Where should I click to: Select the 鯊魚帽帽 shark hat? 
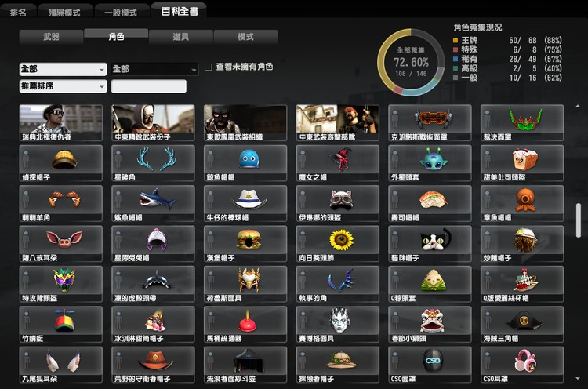(153, 203)
